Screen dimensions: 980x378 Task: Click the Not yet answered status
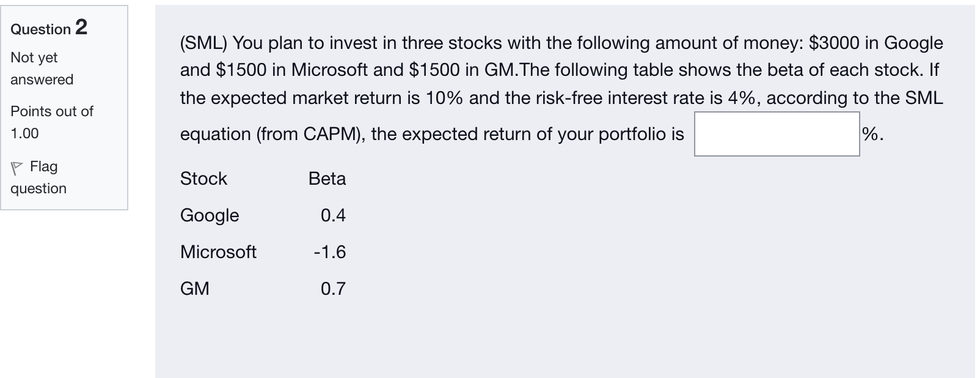tap(42, 69)
